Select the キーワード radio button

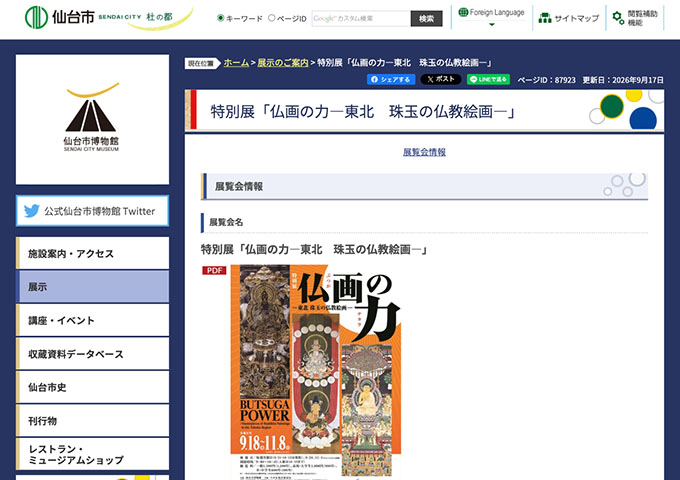pyautogui.click(x=221, y=18)
